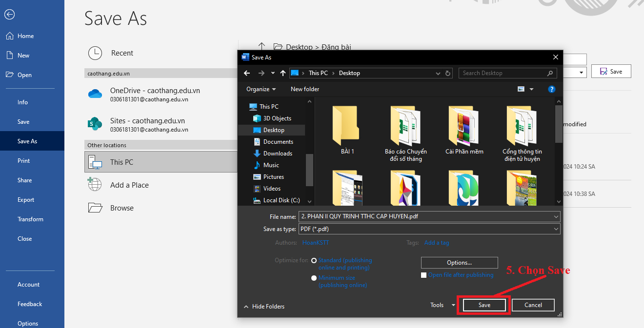
Task: Click Save button in Word backstage panel
Action: [x=611, y=71]
